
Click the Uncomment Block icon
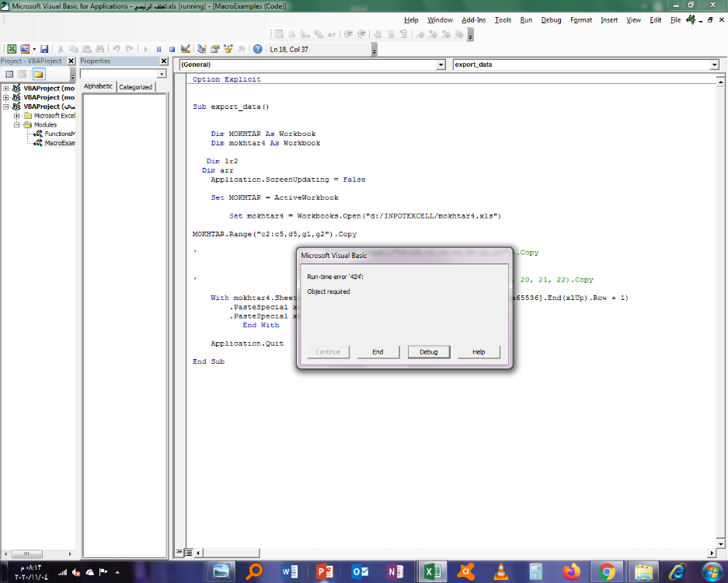403,34
